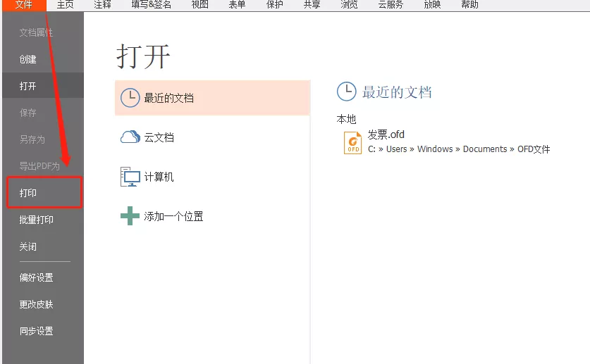Open the 保护 tab

coord(275,5)
